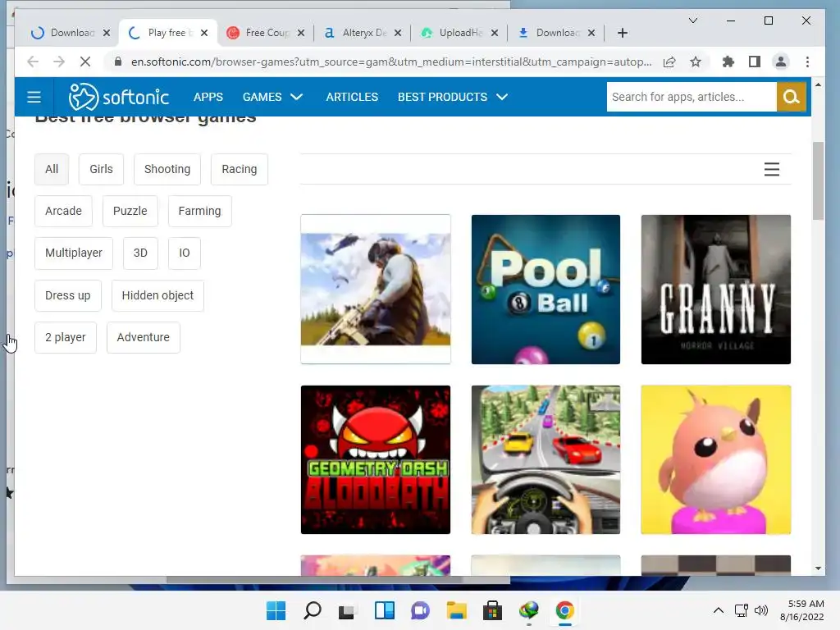Viewport: 840px width, 630px height.
Task: Open Windows taskbar search
Action: (x=313, y=610)
